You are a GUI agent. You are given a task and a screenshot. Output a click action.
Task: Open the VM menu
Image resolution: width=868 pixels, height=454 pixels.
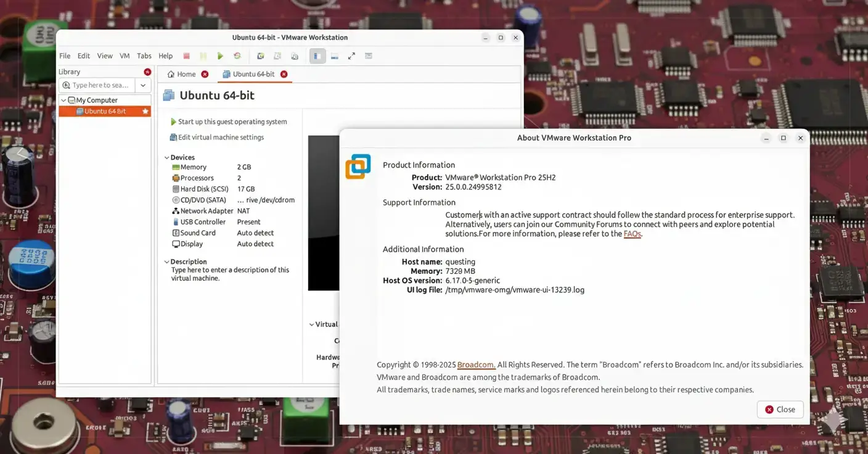125,56
